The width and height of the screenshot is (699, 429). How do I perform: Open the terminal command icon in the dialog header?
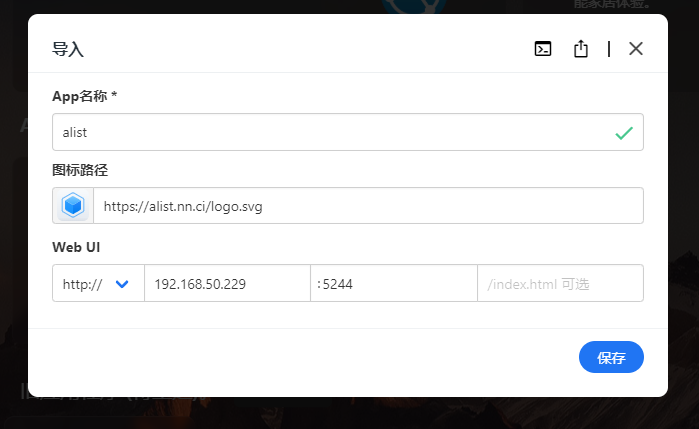[x=543, y=49]
